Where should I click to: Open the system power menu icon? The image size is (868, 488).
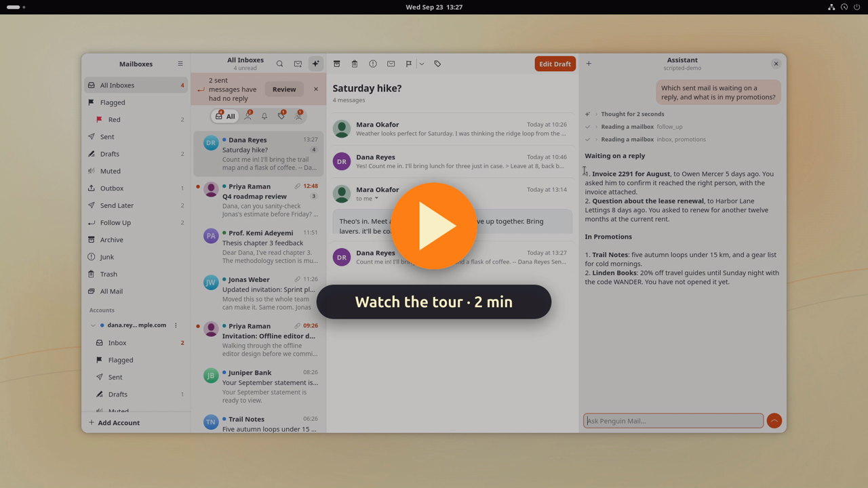point(857,7)
